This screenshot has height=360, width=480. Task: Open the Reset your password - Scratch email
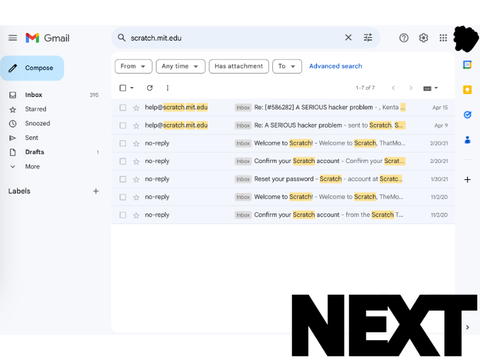click(283, 179)
